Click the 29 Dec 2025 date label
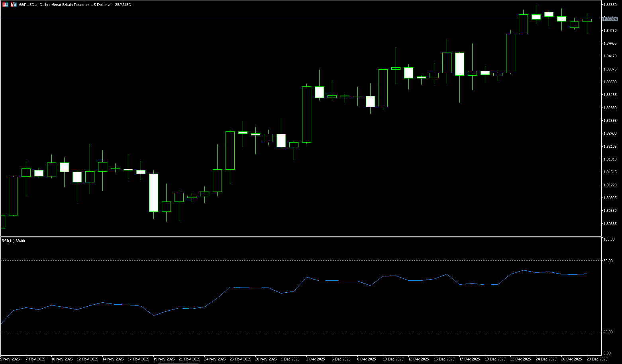 click(597, 359)
